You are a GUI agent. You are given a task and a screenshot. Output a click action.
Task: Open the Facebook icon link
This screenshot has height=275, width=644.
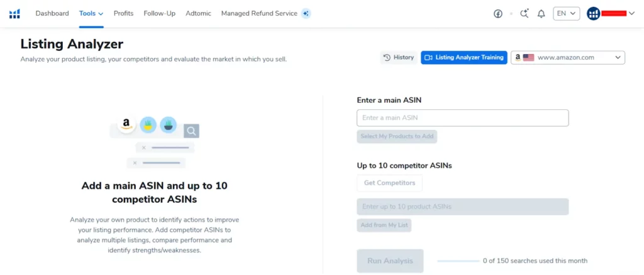(x=498, y=14)
